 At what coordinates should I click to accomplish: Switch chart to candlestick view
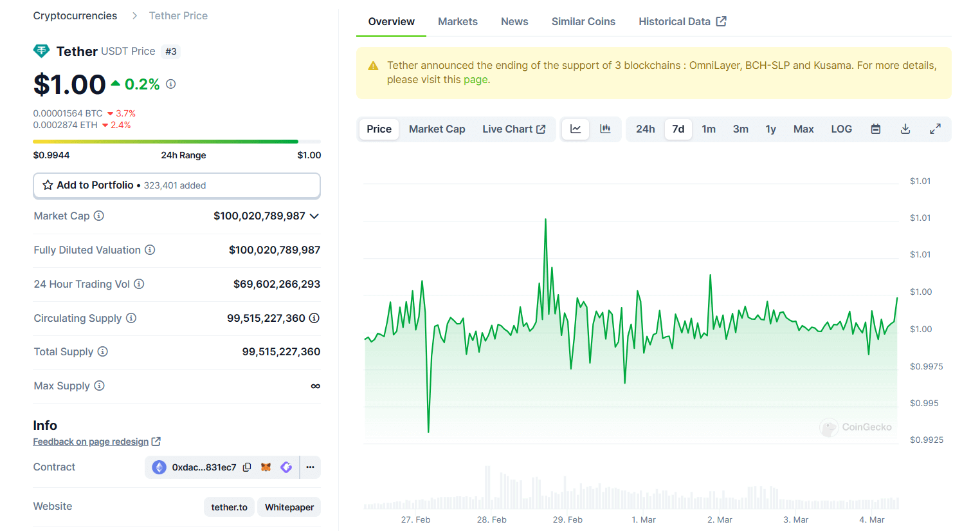tap(605, 129)
